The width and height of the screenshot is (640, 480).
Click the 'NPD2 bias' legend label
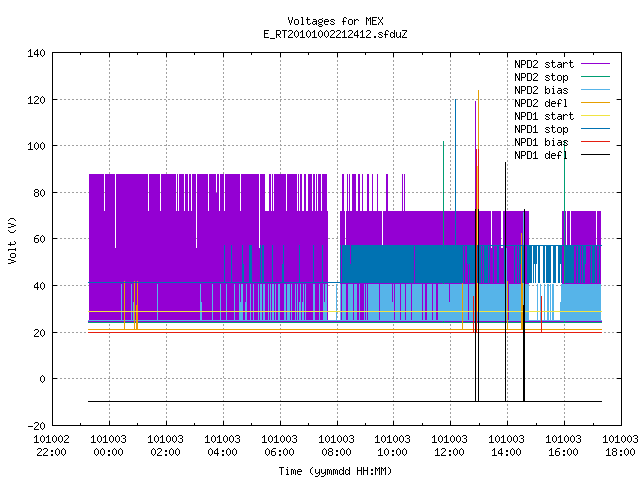click(x=541, y=90)
